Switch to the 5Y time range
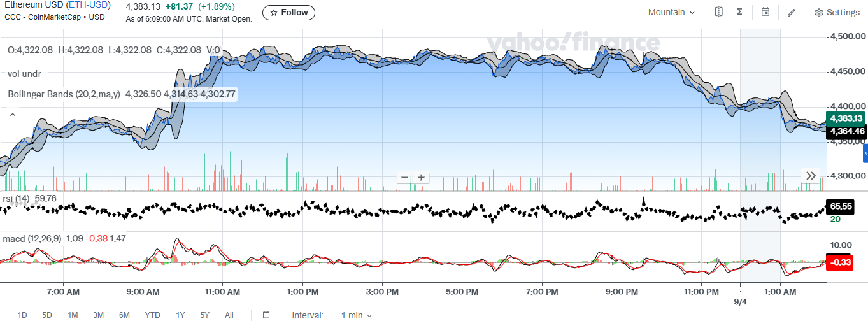Image resolution: width=868 pixels, height=321 pixels. point(204,315)
